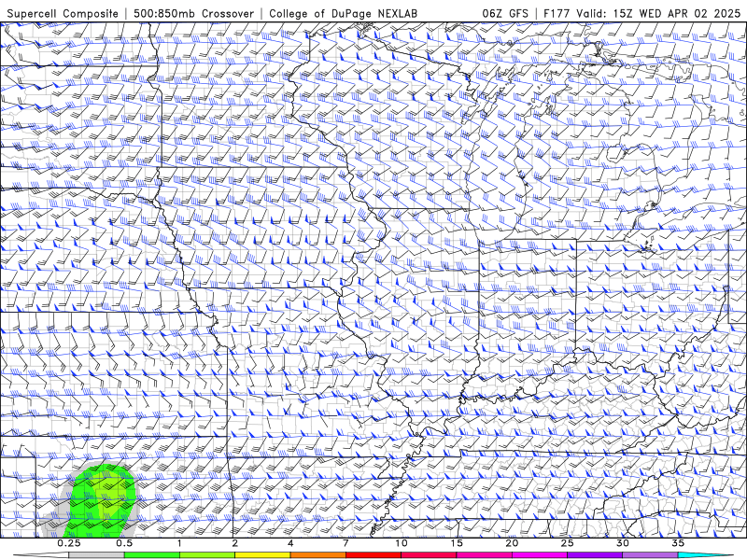Click the legend value label 15

tap(457, 543)
